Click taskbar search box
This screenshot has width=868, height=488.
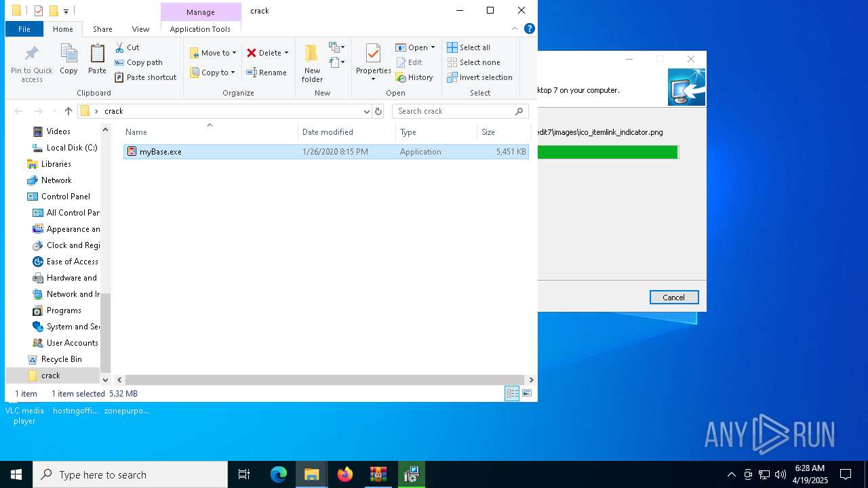click(x=130, y=474)
